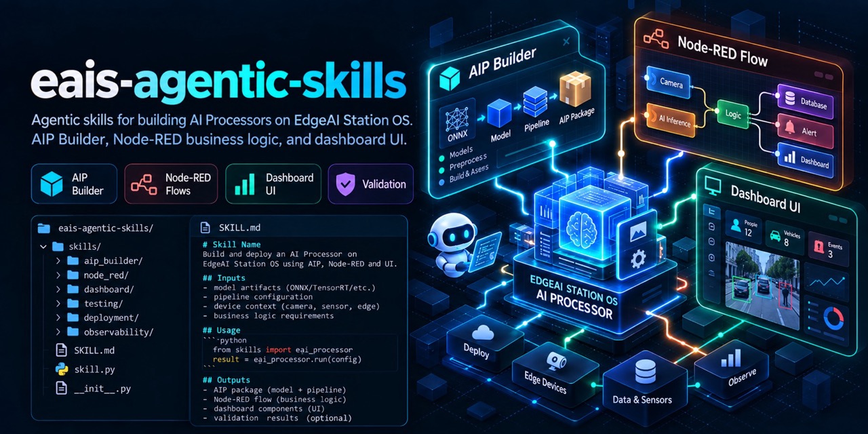This screenshot has width=868, height=434.
Task: Click the Python icon next to skill.py
Action: pyautogui.click(x=61, y=370)
